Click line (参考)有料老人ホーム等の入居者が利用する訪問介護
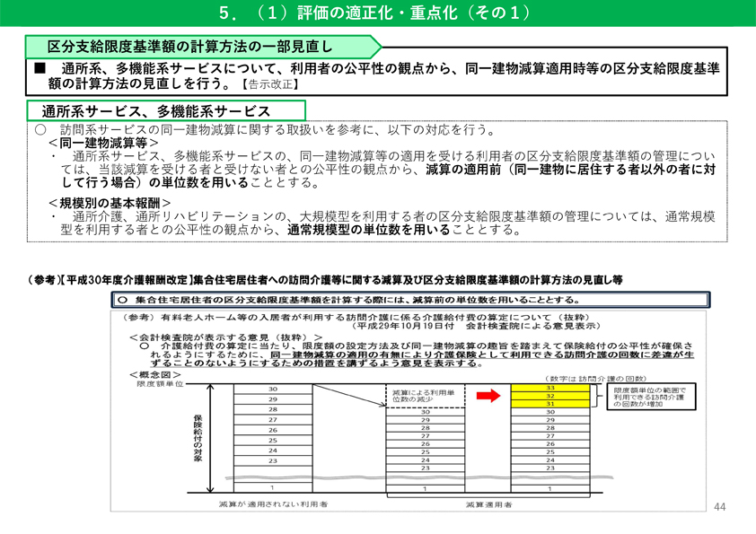This screenshot has height=534, width=756. point(357,317)
